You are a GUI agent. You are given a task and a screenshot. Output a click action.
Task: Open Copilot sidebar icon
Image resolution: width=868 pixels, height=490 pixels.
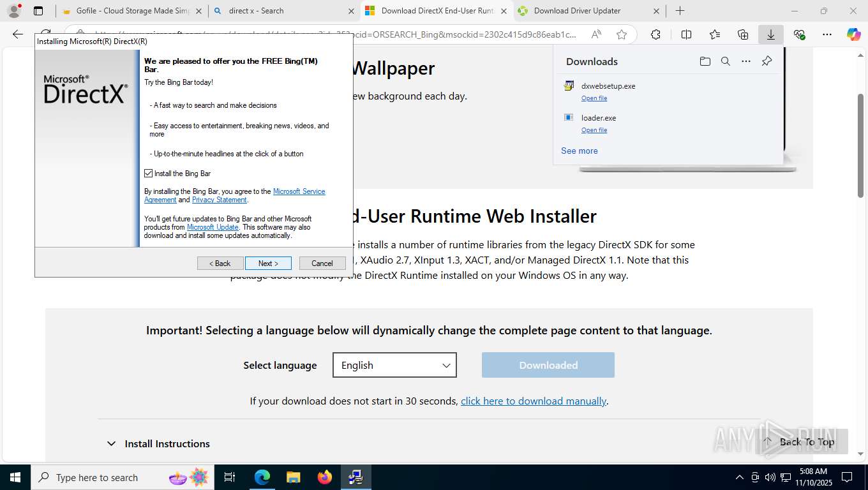click(854, 35)
